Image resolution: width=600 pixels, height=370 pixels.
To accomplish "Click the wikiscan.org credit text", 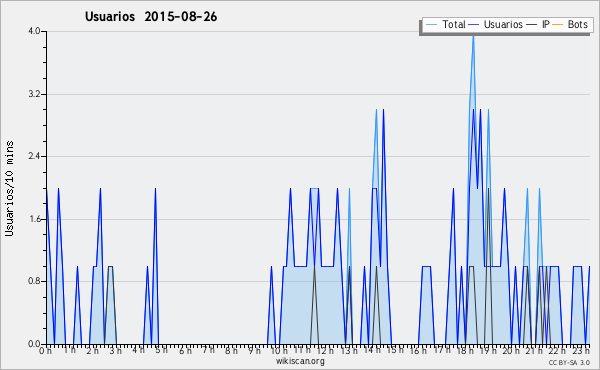I will pyautogui.click(x=300, y=361).
